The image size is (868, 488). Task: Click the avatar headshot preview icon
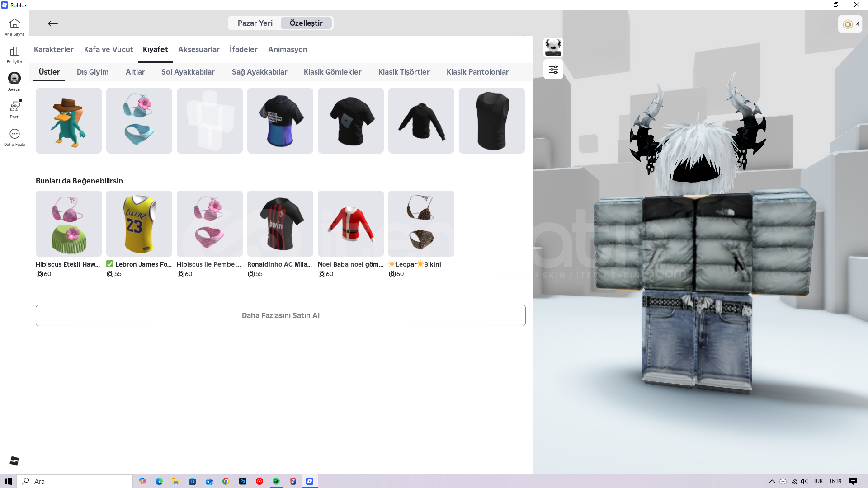coord(553,47)
